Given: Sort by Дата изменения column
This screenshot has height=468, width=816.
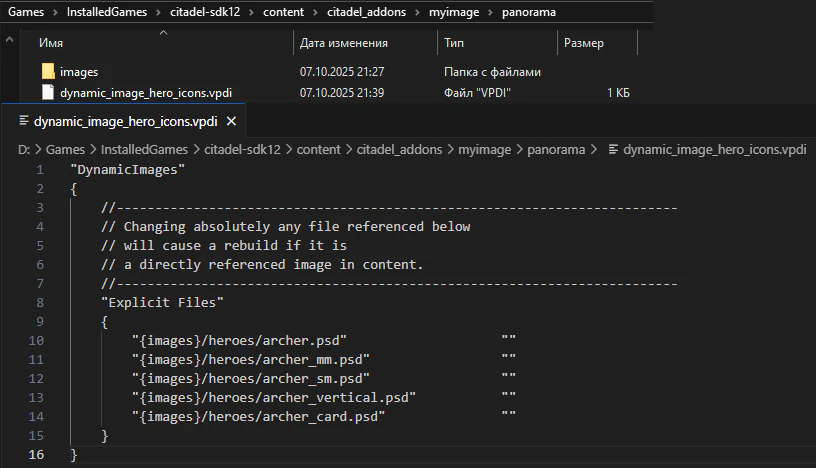Looking at the screenshot, I should pyautogui.click(x=343, y=44).
